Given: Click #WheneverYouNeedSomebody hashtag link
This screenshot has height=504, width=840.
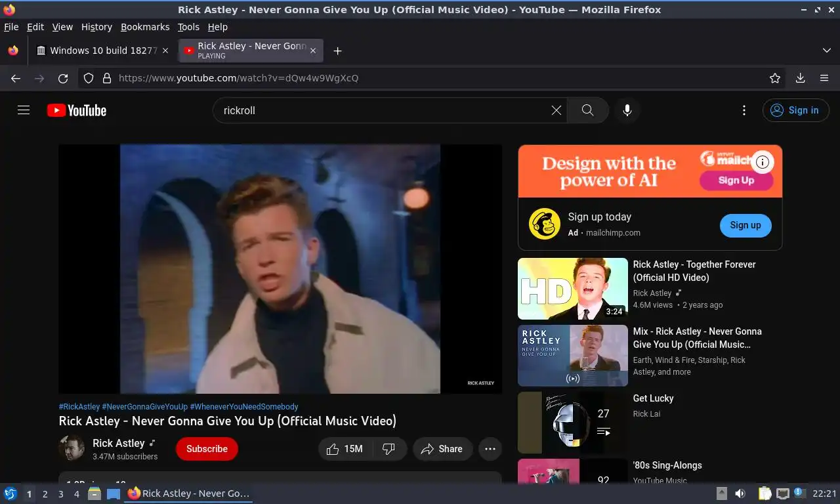Looking at the screenshot, I should pos(244,407).
